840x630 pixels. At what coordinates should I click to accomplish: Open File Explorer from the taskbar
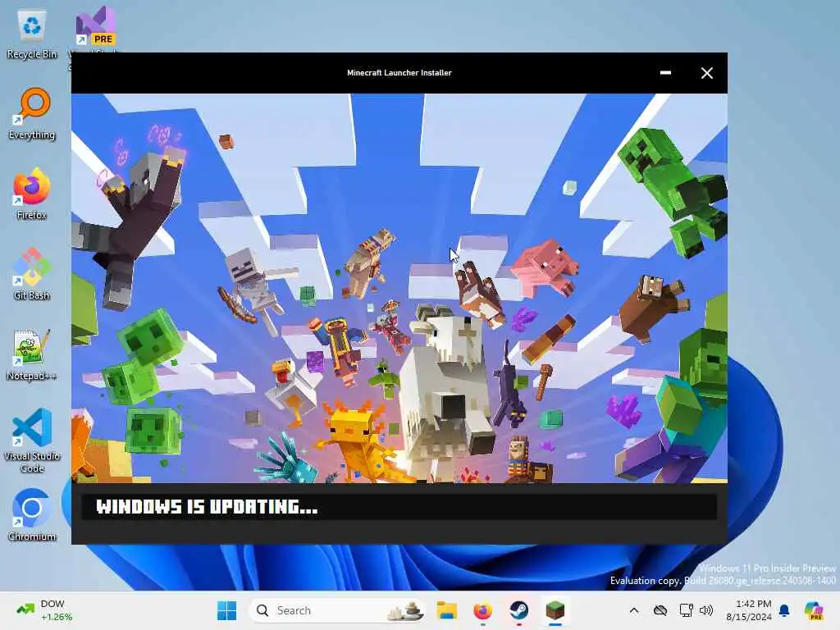[x=446, y=610]
